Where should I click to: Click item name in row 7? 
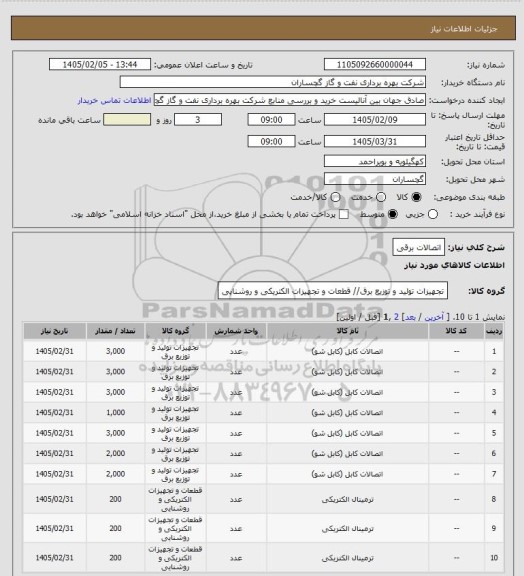coord(347,474)
